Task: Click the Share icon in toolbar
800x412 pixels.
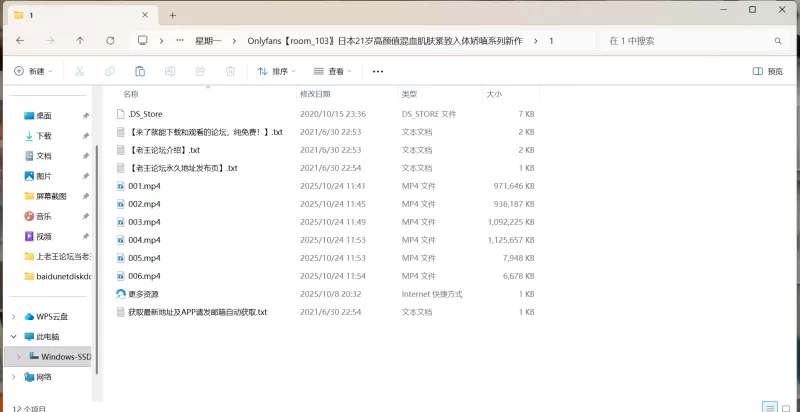Action: tap(200, 71)
